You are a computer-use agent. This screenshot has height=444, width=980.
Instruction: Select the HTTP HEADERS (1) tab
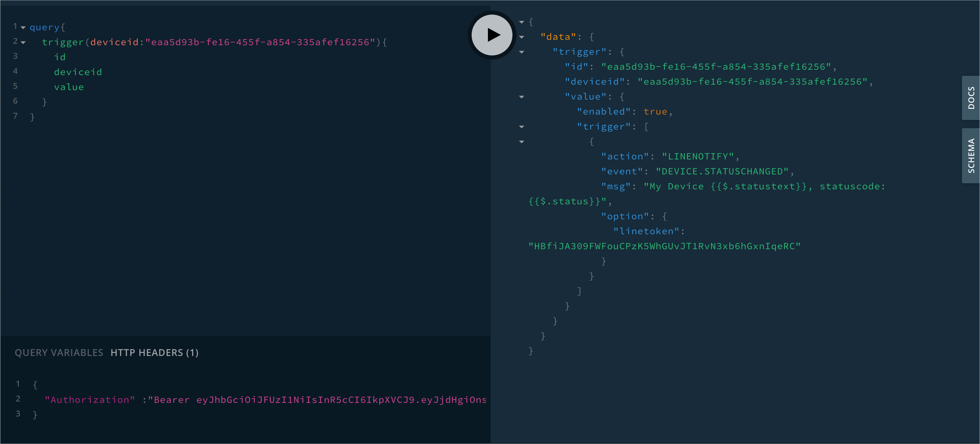point(154,353)
